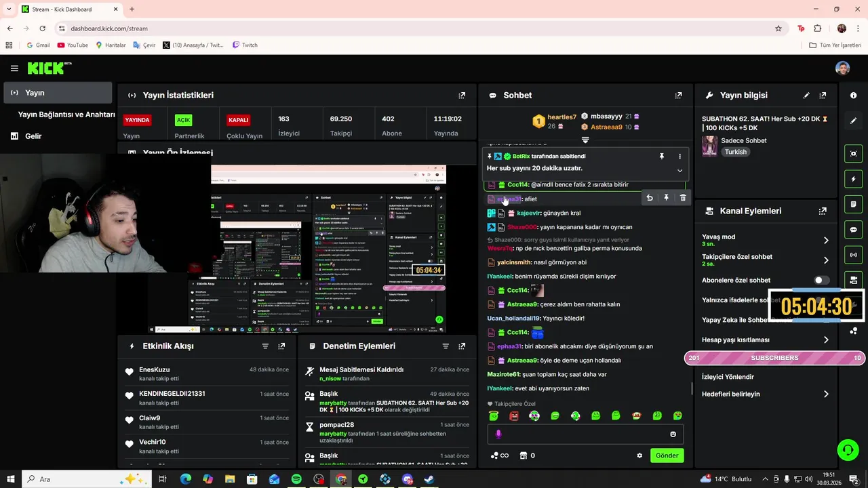The height and width of the screenshot is (488, 868).
Task: Toggle chat widget icon in right sidebar
Action: [853, 230]
